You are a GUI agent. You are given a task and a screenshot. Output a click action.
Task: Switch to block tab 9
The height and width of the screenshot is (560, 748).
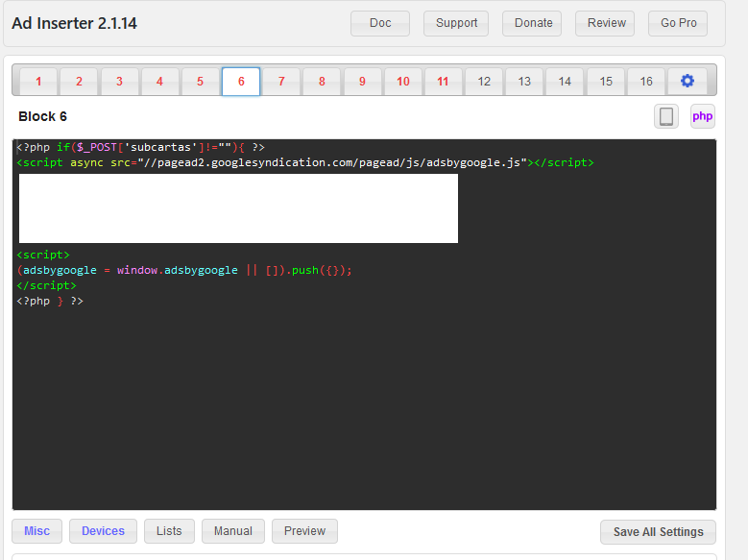click(x=363, y=81)
